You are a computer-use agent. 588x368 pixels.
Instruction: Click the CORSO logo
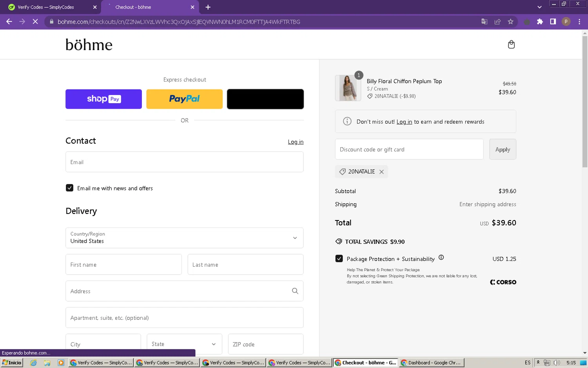pyautogui.click(x=503, y=282)
